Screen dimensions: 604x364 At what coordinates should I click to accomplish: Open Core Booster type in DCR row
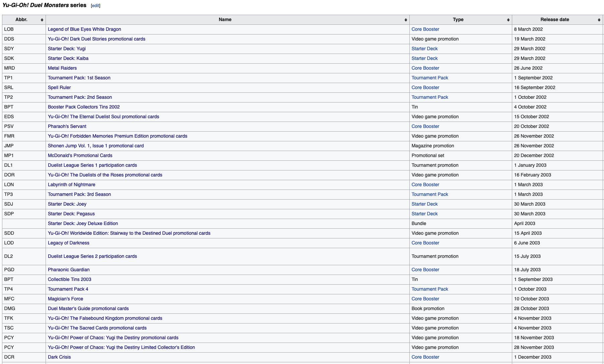(425, 357)
